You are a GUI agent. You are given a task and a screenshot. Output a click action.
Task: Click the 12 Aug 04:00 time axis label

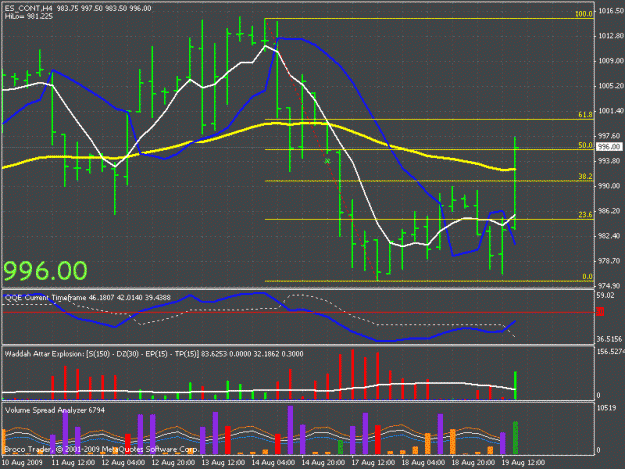tap(123, 463)
